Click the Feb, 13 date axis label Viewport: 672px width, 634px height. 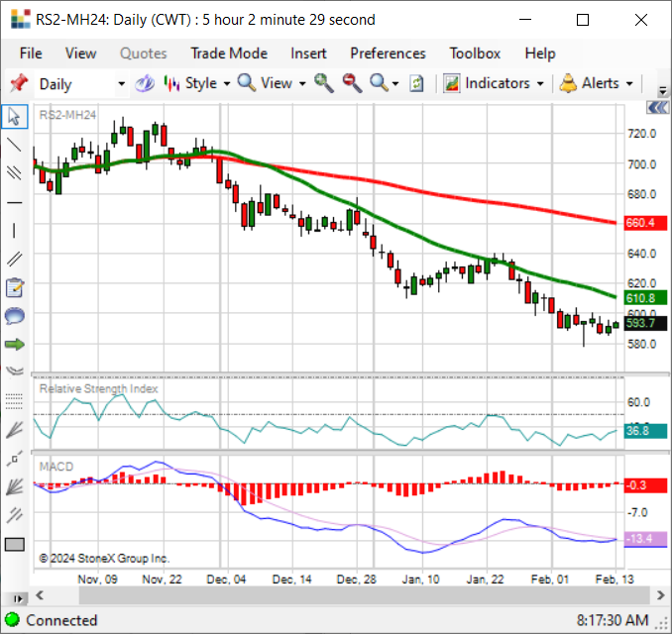click(615, 580)
